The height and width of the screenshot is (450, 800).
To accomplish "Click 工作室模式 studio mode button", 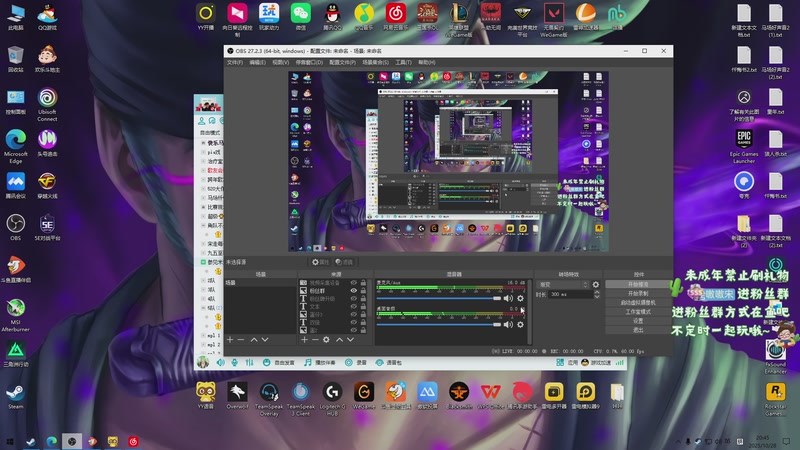I will click(x=638, y=312).
